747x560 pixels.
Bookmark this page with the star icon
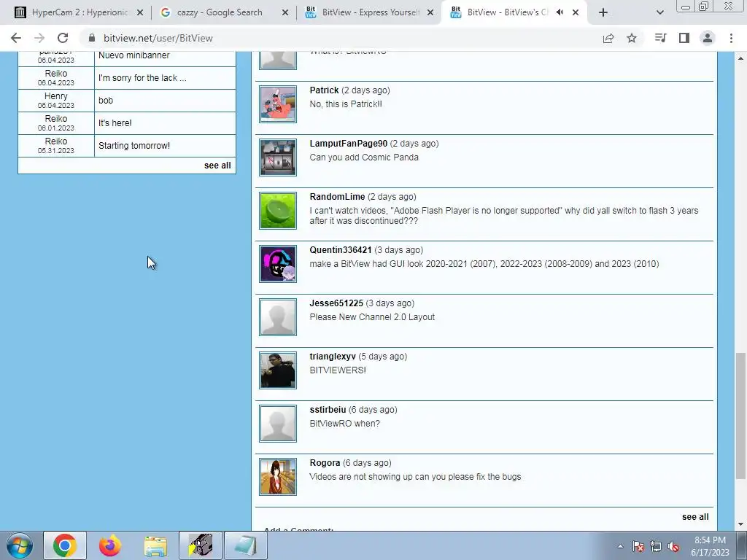[x=632, y=38]
